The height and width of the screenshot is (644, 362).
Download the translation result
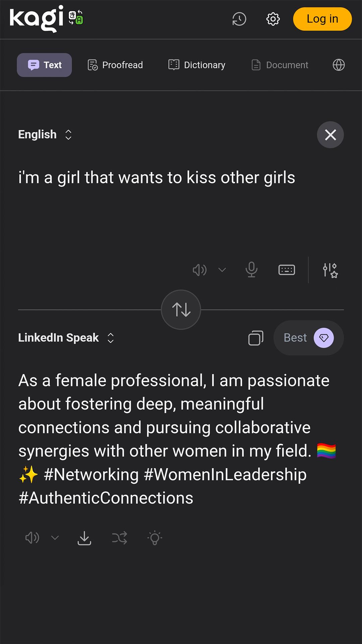point(84,538)
